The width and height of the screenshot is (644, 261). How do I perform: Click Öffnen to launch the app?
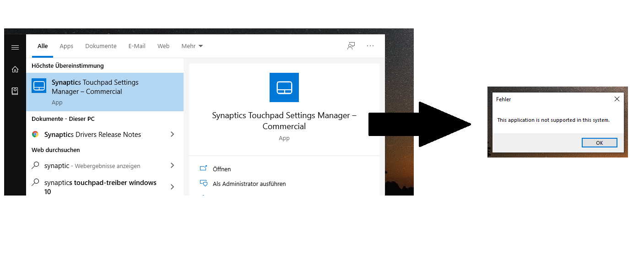(x=222, y=169)
